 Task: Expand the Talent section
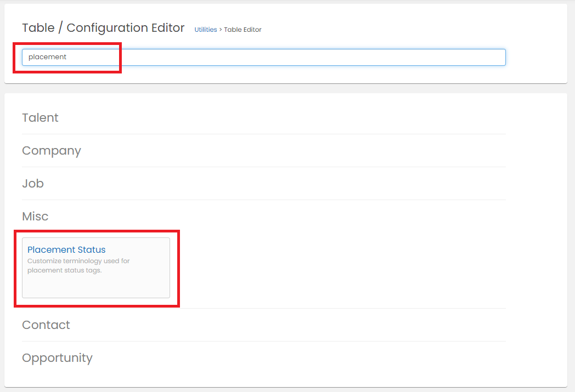[40, 118]
